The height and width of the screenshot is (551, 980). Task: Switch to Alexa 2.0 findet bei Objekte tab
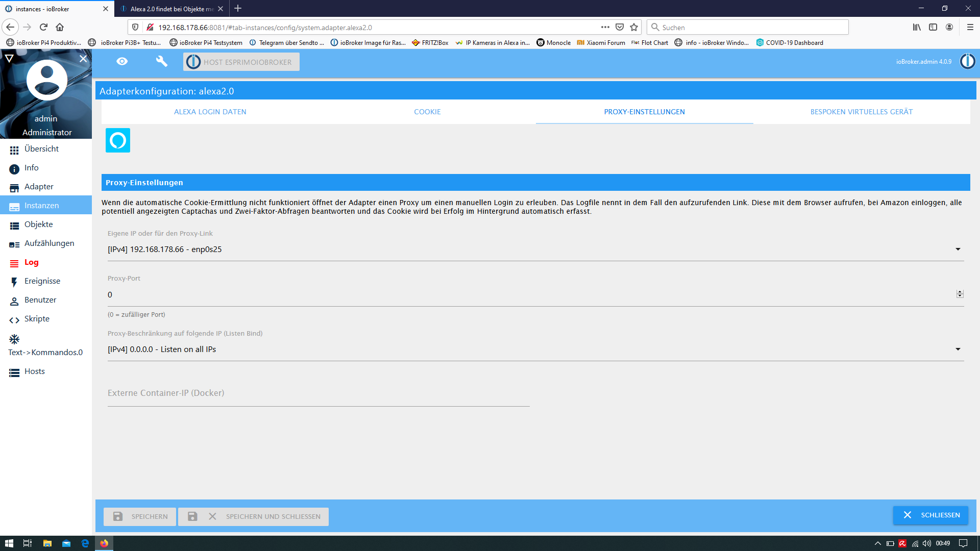172,9
